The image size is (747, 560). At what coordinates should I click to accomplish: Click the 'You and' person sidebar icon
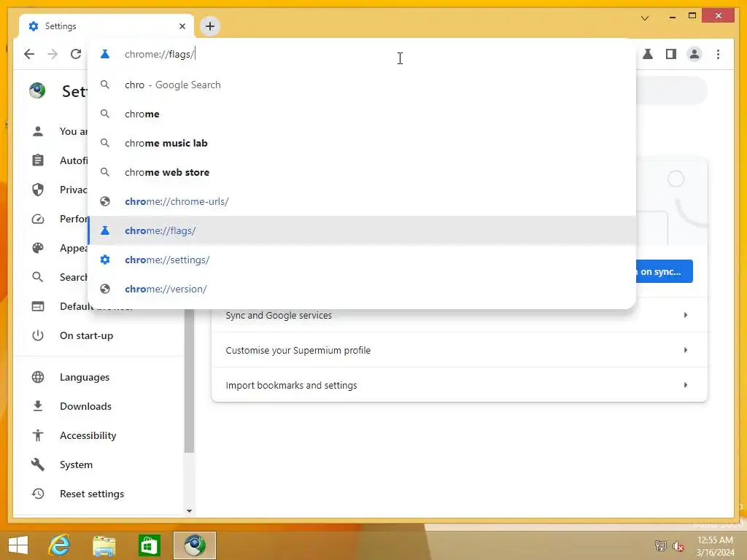(x=38, y=131)
